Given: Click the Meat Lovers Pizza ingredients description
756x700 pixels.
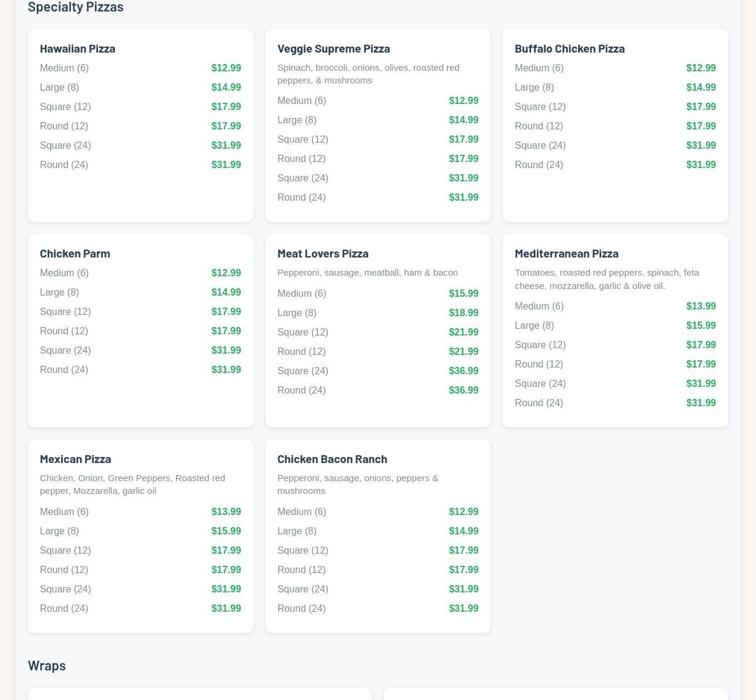Looking at the screenshot, I should (367, 273).
